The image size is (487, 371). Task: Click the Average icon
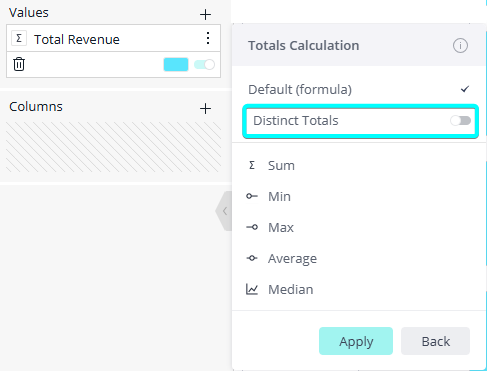tap(252, 258)
